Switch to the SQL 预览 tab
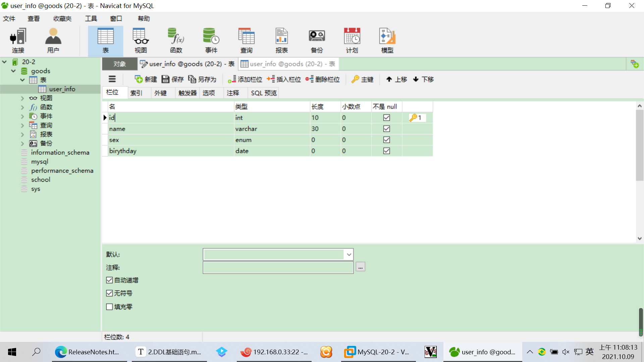 coord(264,93)
